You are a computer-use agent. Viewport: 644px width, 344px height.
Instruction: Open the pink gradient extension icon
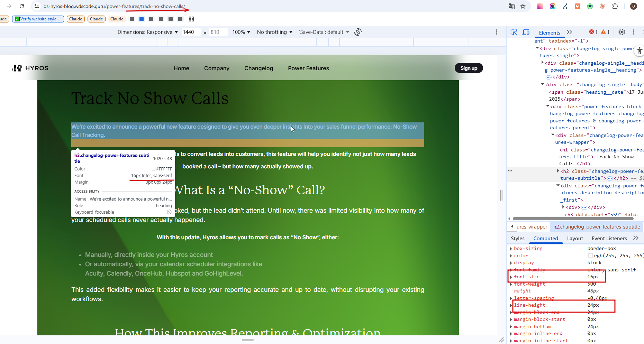coord(540,6)
